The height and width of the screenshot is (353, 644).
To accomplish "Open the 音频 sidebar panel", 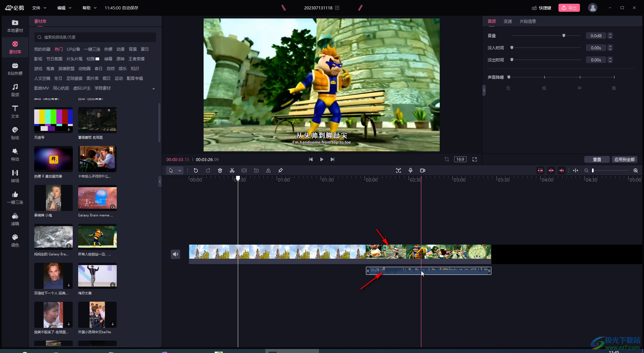I will coord(15,91).
